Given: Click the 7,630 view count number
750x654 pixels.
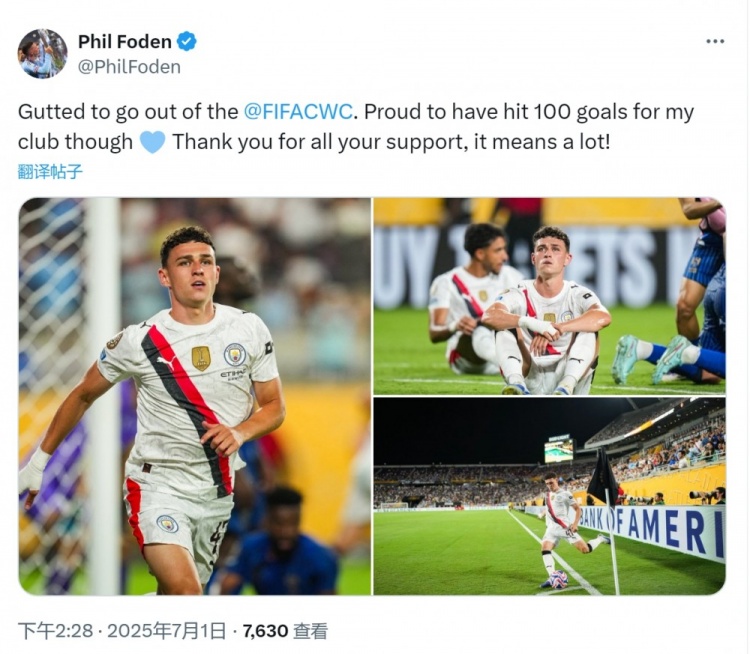Looking at the screenshot, I should pyautogui.click(x=265, y=631).
